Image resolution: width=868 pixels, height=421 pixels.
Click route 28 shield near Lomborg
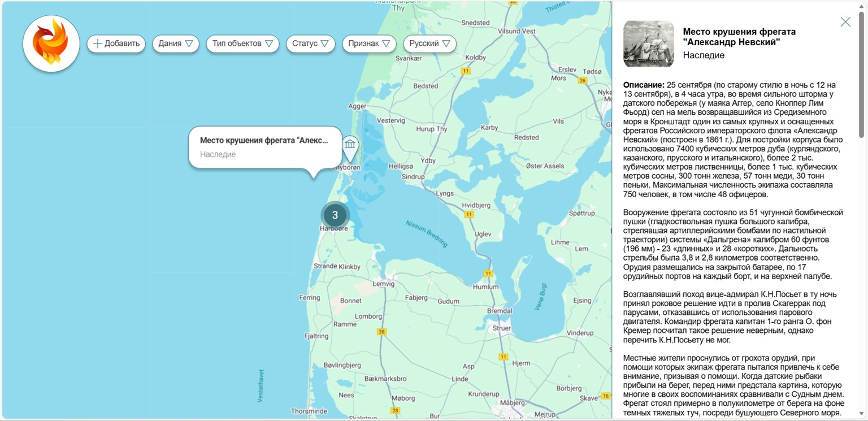tap(381, 332)
